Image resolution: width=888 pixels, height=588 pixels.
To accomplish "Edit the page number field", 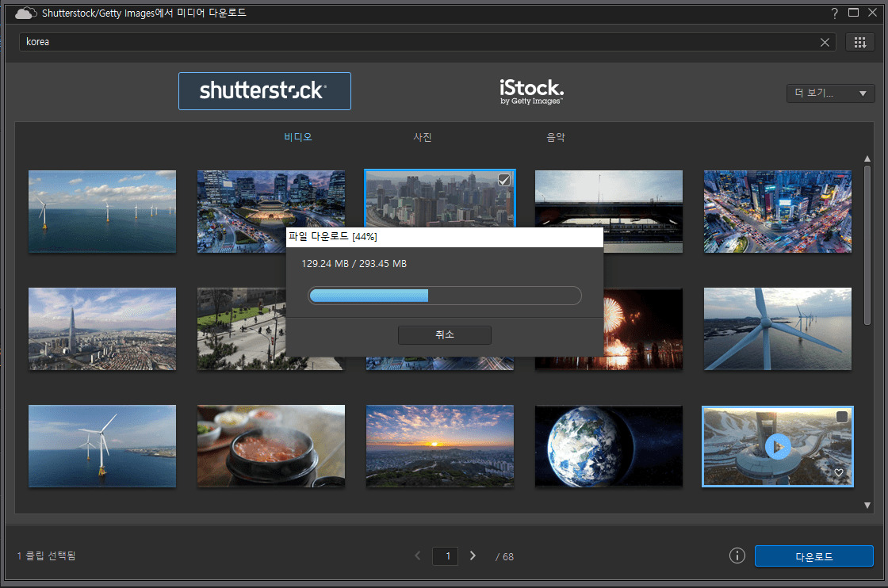I will (445, 556).
